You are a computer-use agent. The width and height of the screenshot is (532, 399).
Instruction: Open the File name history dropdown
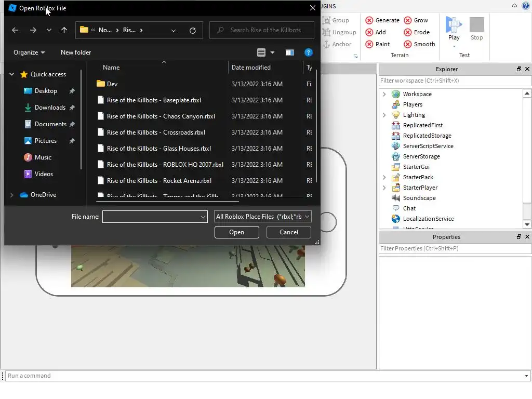[x=203, y=217]
